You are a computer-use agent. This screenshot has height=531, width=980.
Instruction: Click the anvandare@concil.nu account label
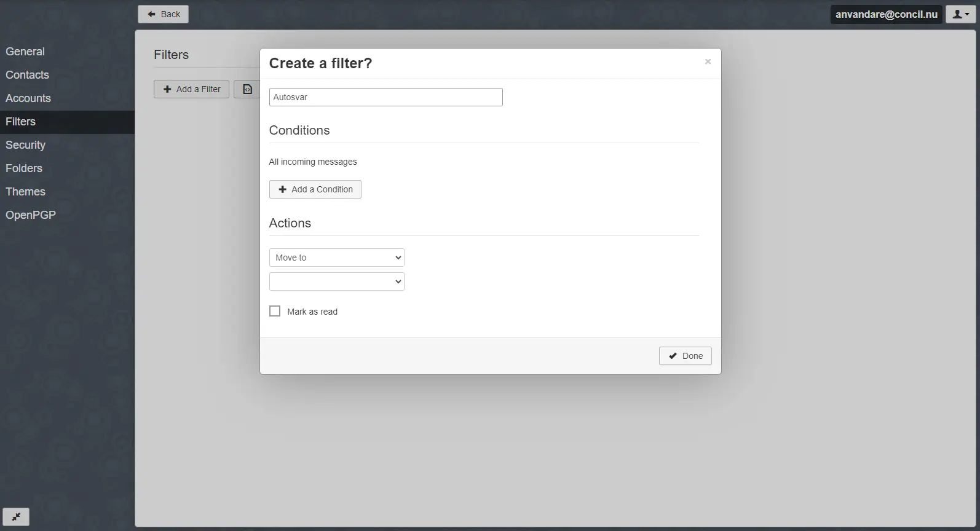click(886, 14)
